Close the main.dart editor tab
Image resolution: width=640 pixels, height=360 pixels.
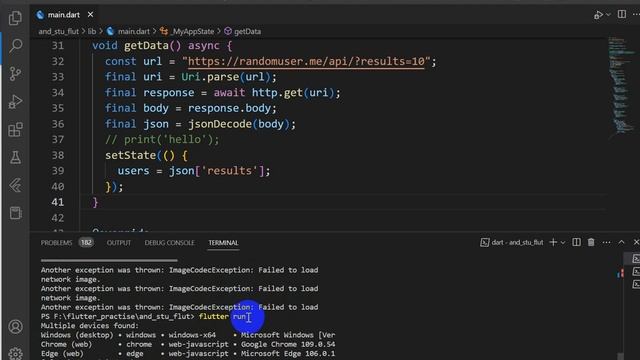[x=90, y=15]
